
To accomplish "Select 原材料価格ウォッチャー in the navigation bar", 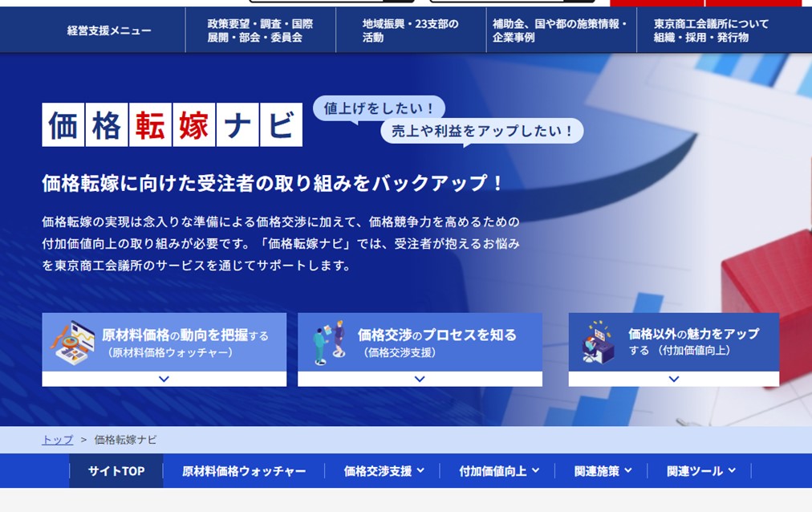I will coord(244,471).
